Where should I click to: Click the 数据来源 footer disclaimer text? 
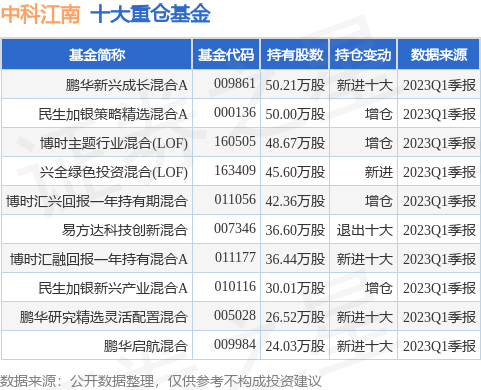click(160, 381)
